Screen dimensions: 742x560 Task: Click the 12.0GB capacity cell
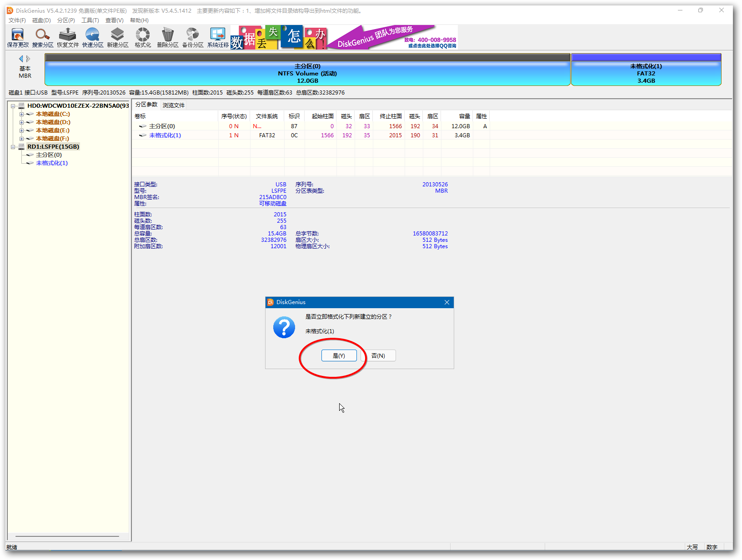pos(461,126)
